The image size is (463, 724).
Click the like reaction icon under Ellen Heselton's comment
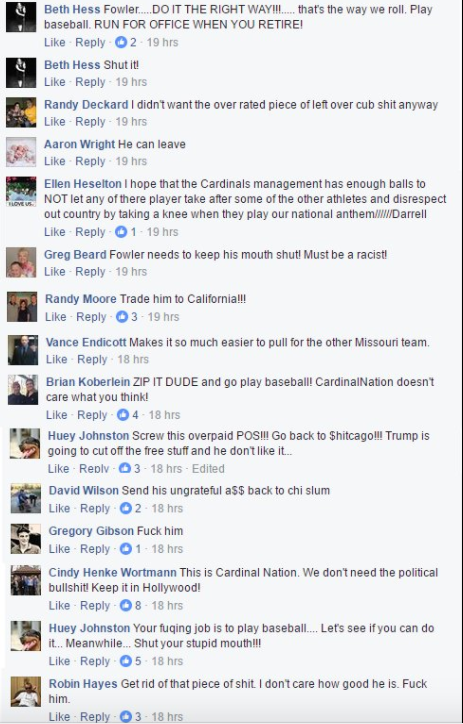click(121, 232)
